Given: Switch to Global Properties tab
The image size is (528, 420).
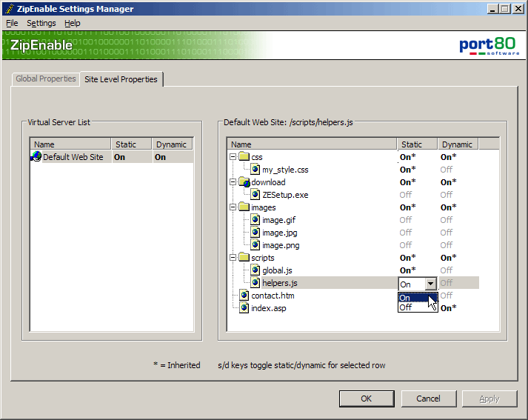Looking at the screenshot, I should click(x=46, y=79).
